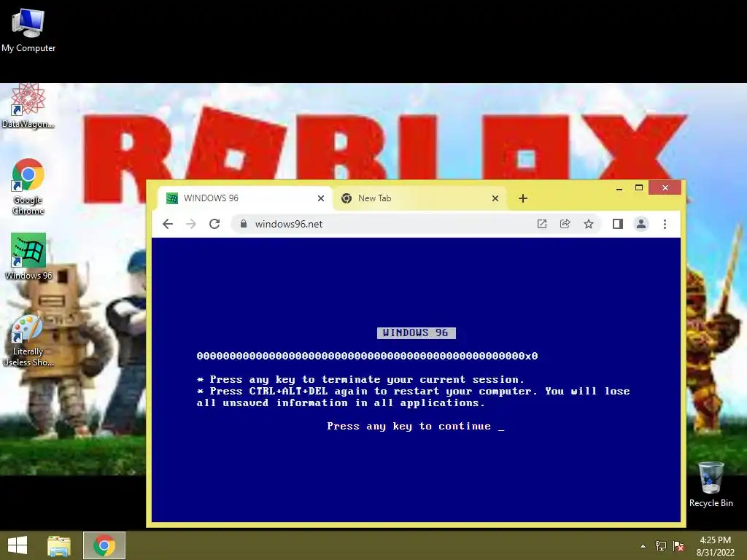Click the 'Press any key to terminate' line
Image resolution: width=747 pixels, height=560 pixels.
click(360, 379)
